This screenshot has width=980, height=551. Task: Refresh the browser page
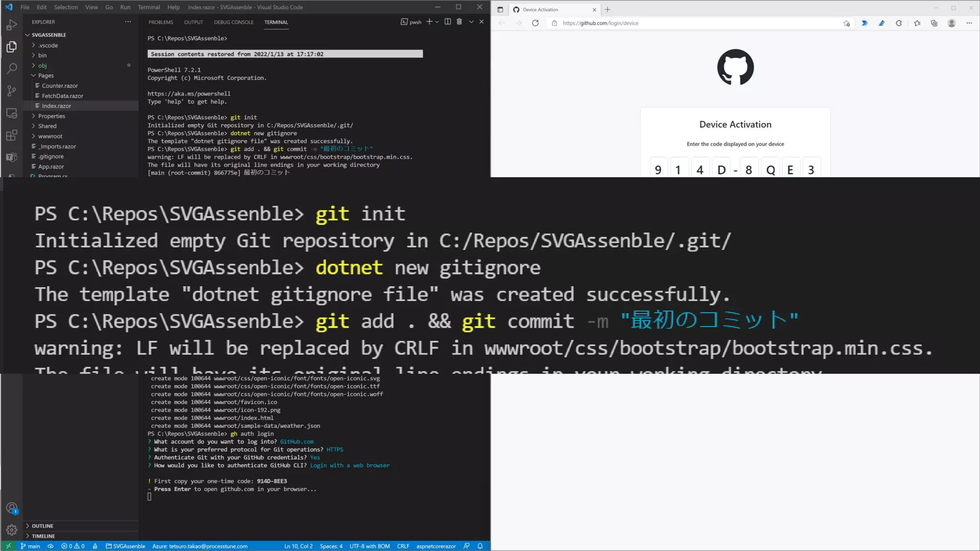coord(535,23)
